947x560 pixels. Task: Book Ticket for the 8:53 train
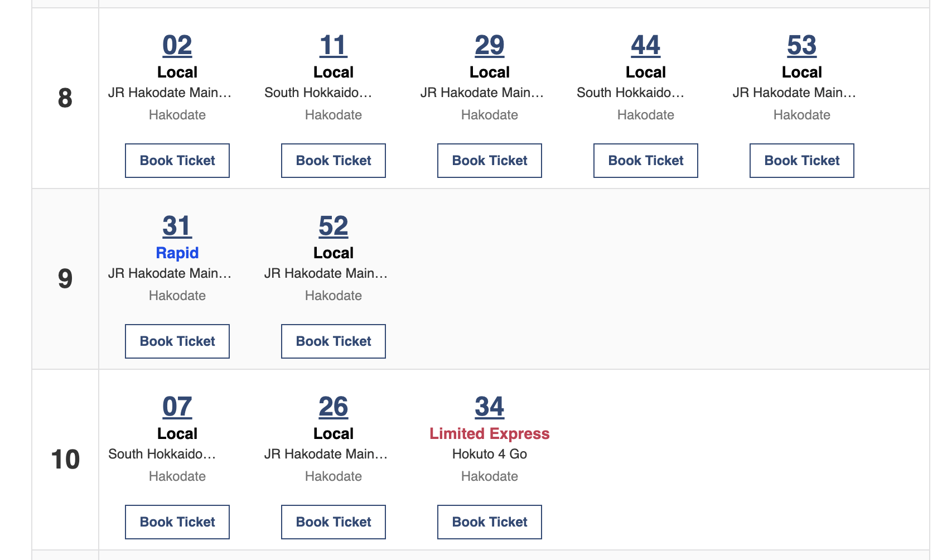click(x=802, y=161)
